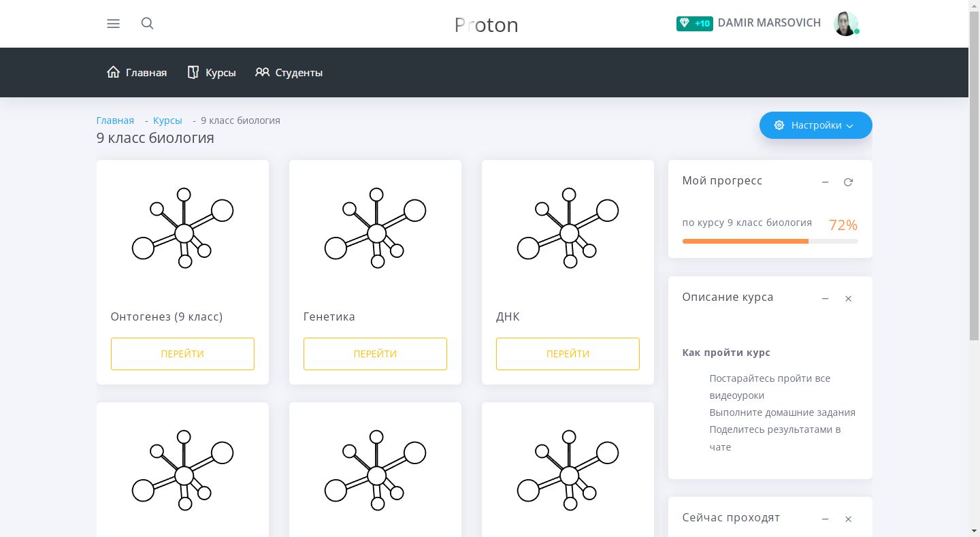Open the user avatar picture
980x537 pixels.
coord(846,24)
